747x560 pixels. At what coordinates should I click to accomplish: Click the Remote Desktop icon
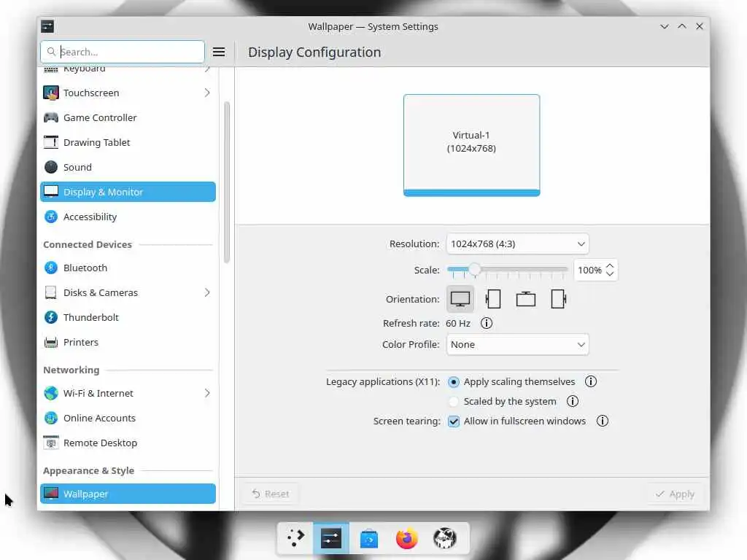(51, 443)
